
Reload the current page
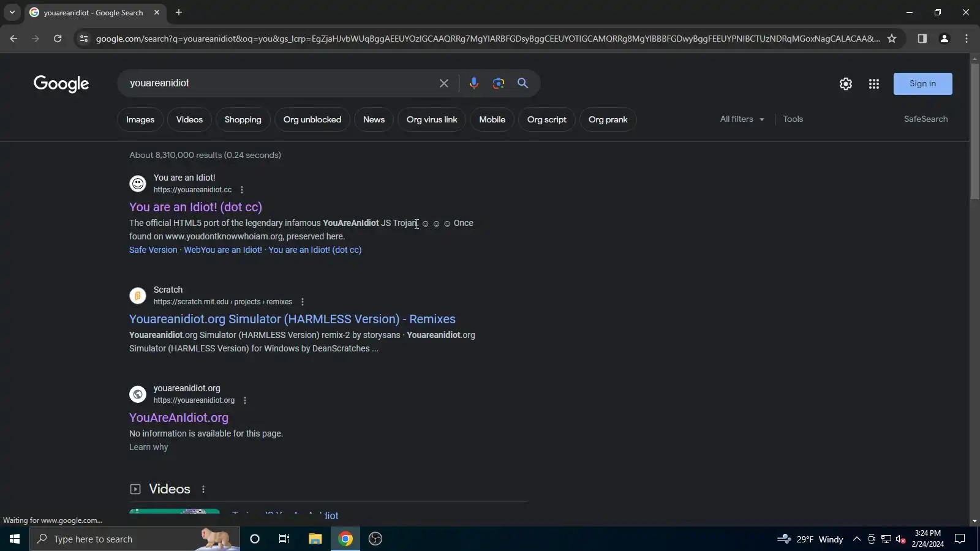(58, 39)
